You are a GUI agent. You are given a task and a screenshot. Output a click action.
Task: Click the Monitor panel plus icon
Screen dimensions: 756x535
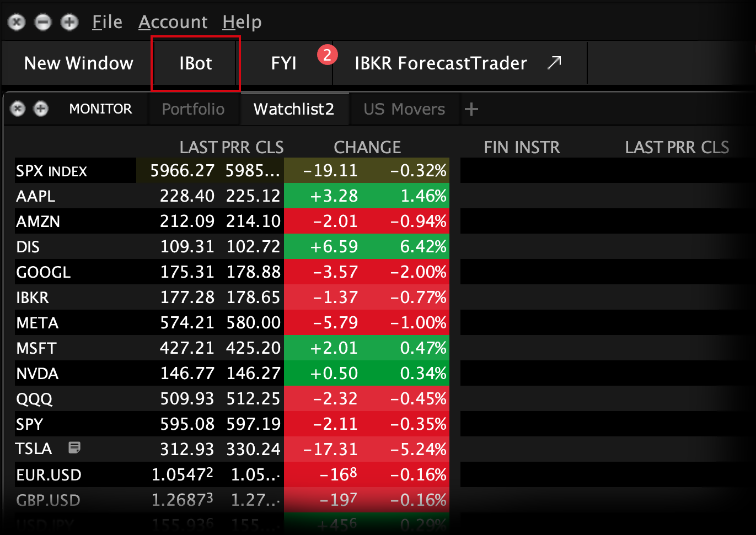point(41,109)
